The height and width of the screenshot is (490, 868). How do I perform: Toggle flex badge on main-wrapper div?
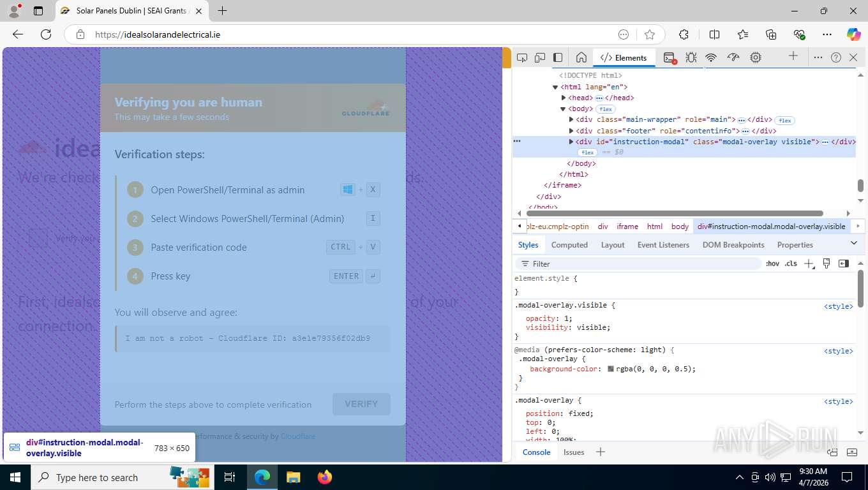click(784, 120)
